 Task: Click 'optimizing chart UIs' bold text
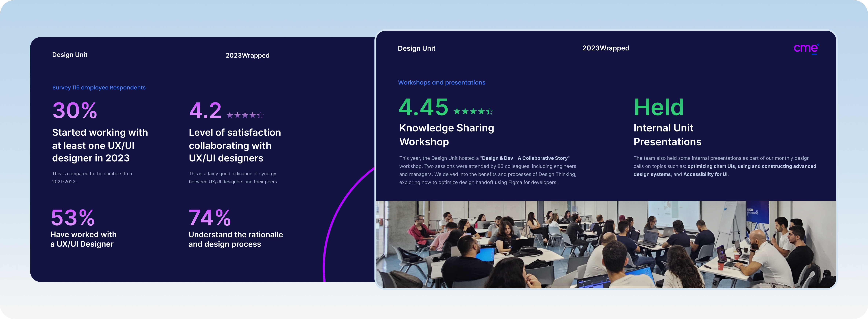(x=711, y=166)
